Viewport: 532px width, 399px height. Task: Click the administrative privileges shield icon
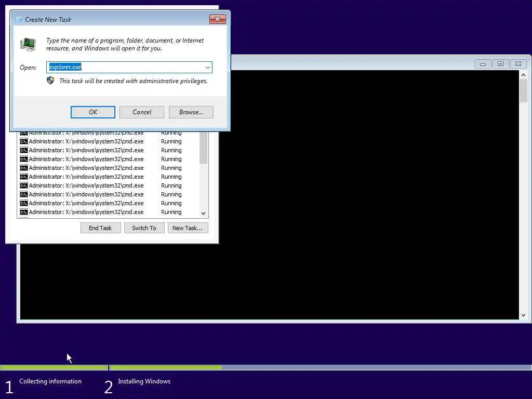[50, 81]
